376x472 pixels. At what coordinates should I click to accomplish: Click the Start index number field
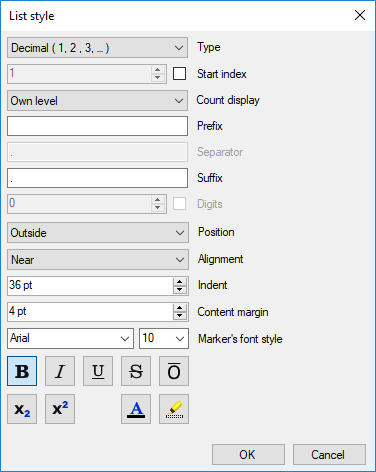pyautogui.click(x=79, y=74)
